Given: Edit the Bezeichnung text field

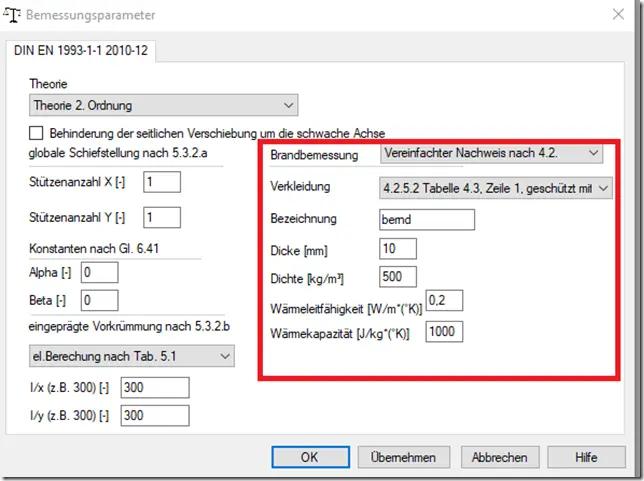Looking at the screenshot, I should 427,219.
